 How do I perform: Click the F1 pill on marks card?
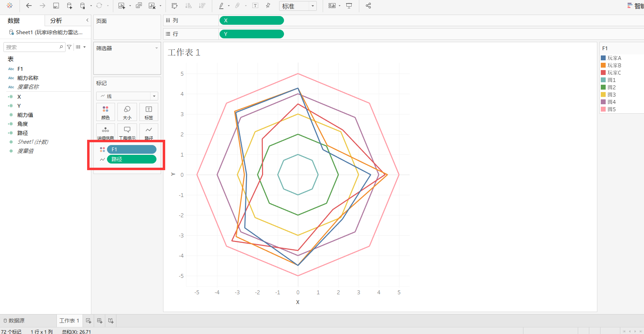(x=132, y=149)
